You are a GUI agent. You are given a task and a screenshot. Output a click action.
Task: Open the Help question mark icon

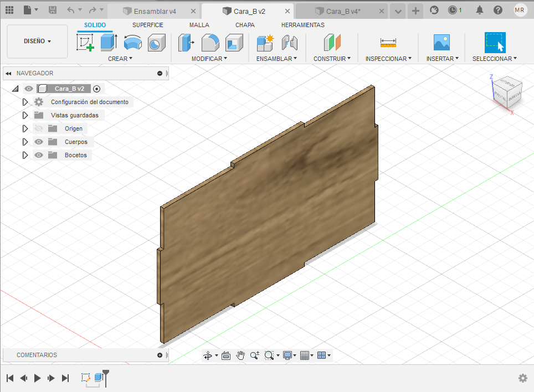498,10
